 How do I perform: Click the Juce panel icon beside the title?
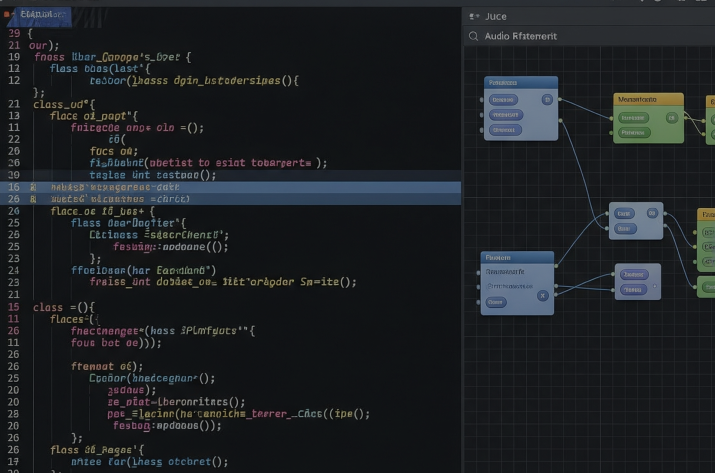474,16
